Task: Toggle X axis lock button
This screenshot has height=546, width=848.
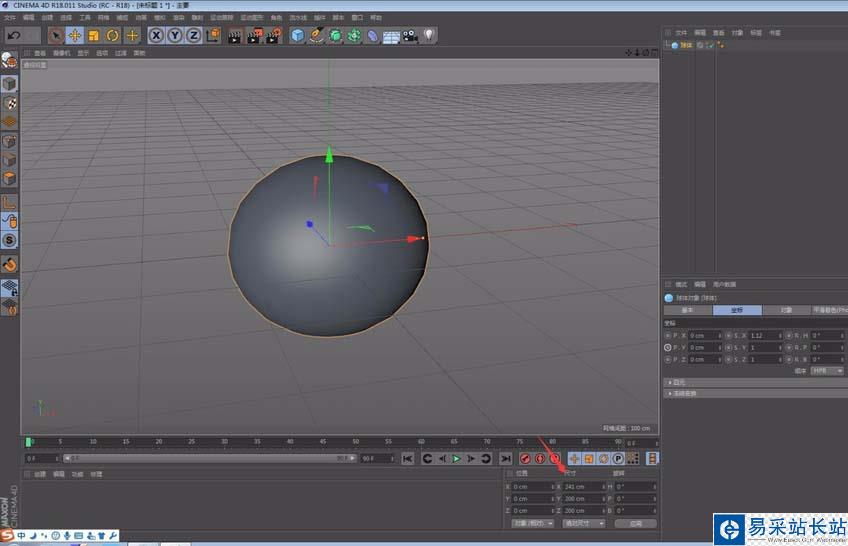Action: 156,35
